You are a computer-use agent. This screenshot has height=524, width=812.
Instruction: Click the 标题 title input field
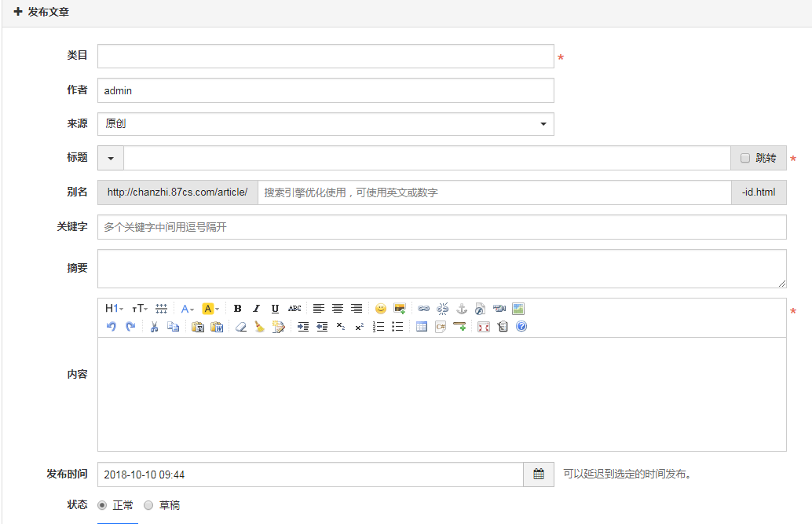[427, 158]
